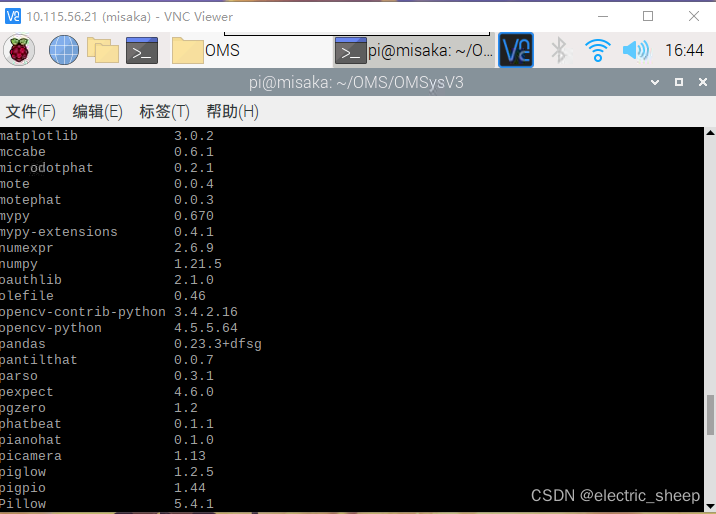Click the piglow package name

[23, 472]
